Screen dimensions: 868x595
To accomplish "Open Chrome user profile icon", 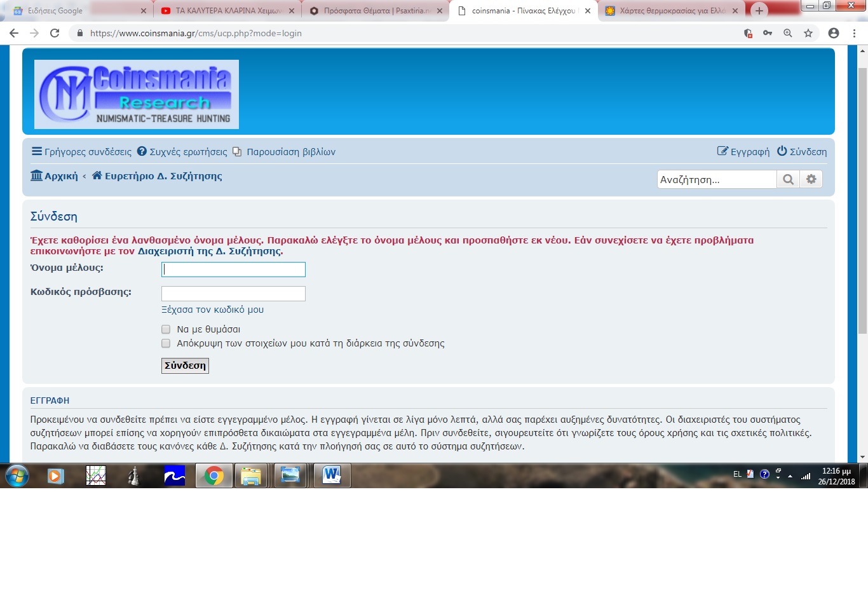I will coord(834,33).
